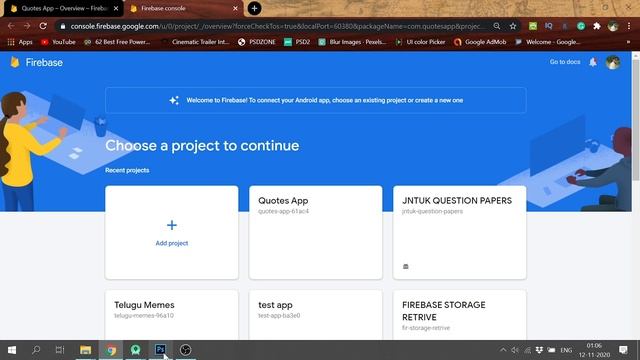Switch to the Quotes App Overview tab

click(63, 8)
